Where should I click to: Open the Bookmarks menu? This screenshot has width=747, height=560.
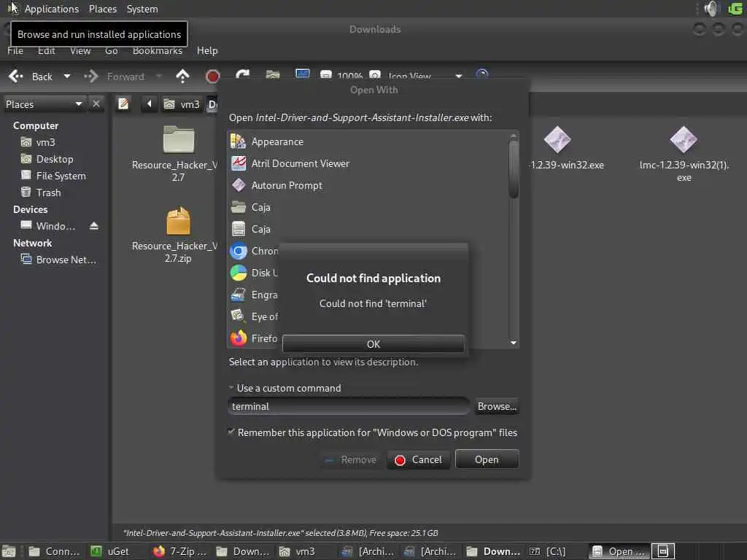pyautogui.click(x=158, y=50)
